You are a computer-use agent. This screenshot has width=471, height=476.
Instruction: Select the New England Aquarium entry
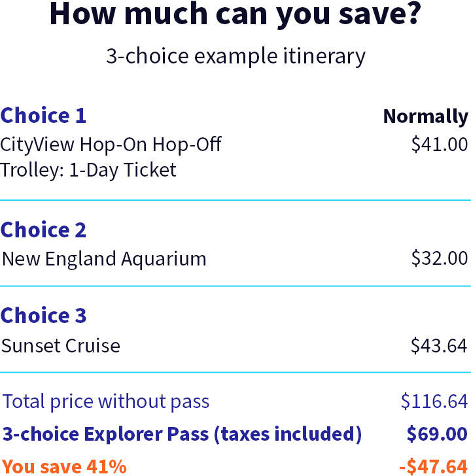[x=104, y=260]
